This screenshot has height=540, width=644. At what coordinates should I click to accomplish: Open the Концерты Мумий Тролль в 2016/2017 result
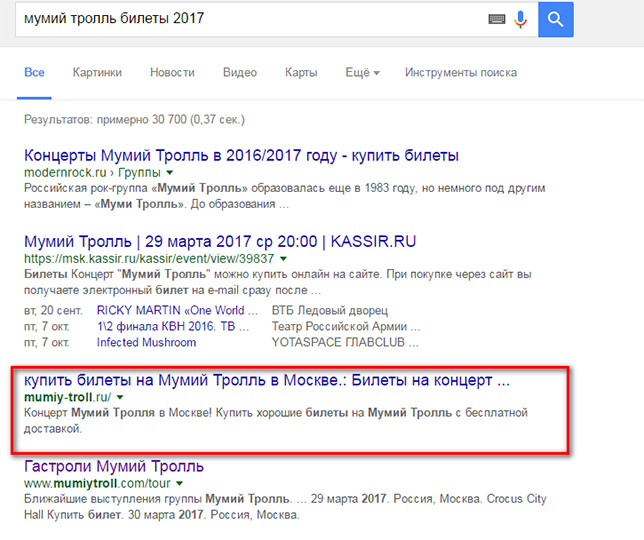pyautogui.click(x=241, y=156)
